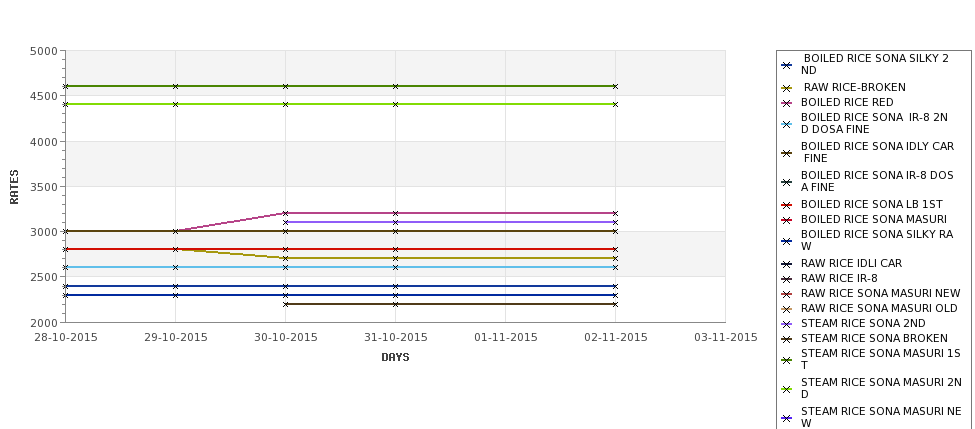Image resolution: width=975 pixels, height=429 pixels.
Task: Select the BOILED RICE SONA MASURI legend label
Action: [874, 219]
